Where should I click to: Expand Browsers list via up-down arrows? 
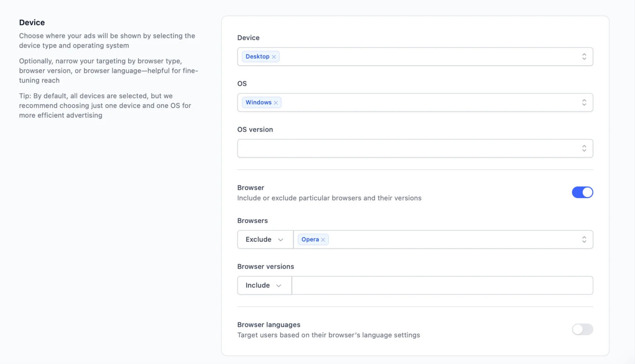pos(584,239)
